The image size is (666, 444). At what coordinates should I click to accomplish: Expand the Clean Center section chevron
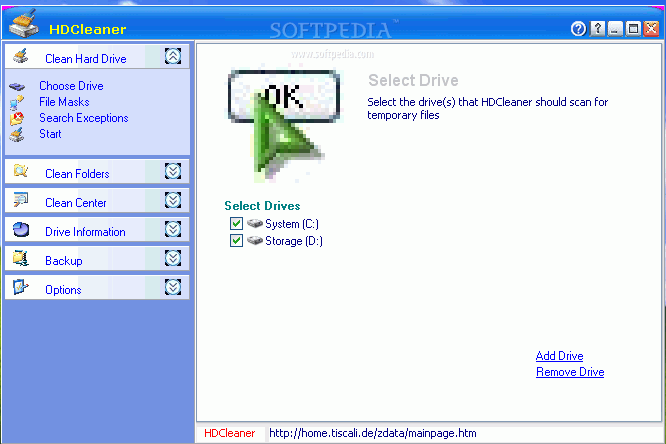(173, 200)
